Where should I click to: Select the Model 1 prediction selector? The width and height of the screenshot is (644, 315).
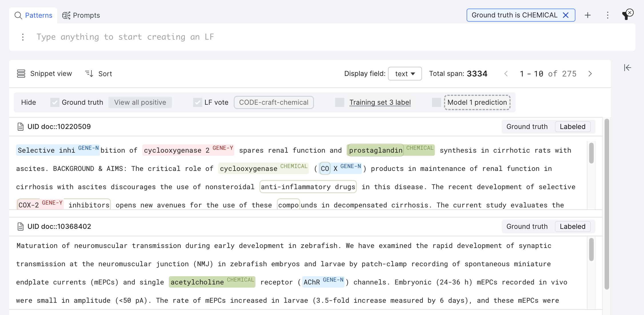click(477, 102)
